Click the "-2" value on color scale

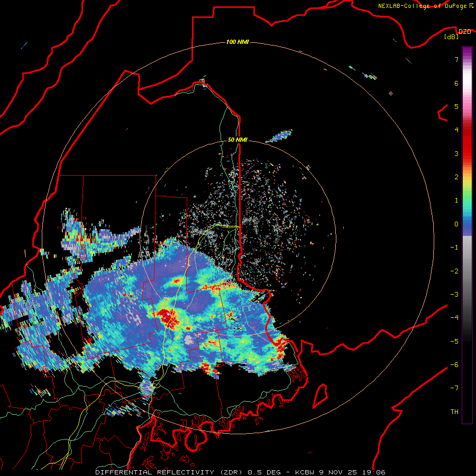[454, 271]
